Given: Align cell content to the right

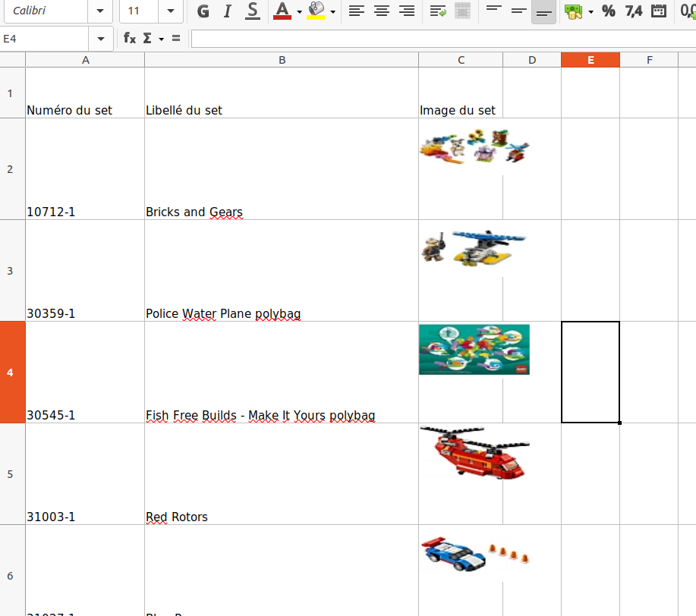Looking at the screenshot, I should coord(407,11).
